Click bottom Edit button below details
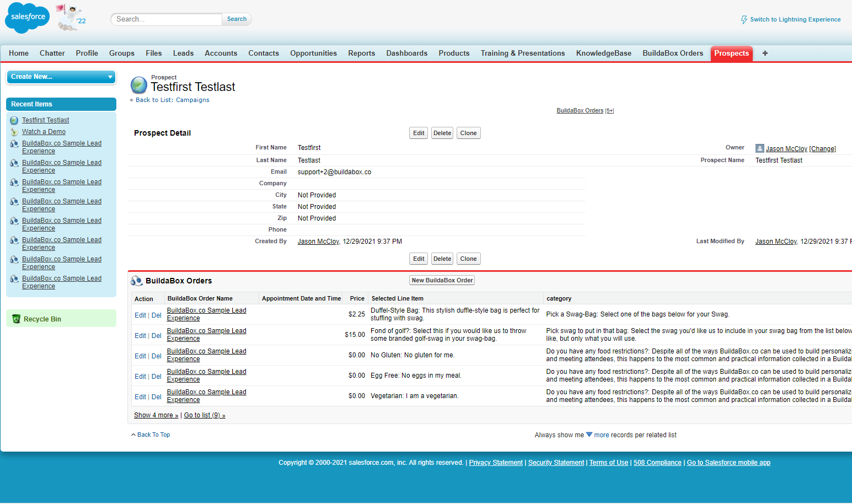This screenshot has width=852, height=504. 419,259
